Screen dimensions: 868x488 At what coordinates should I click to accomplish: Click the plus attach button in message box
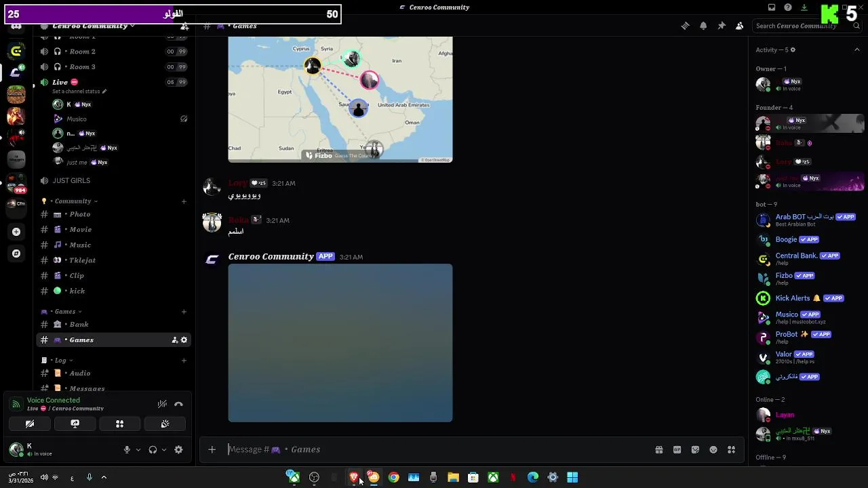coord(212,449)
